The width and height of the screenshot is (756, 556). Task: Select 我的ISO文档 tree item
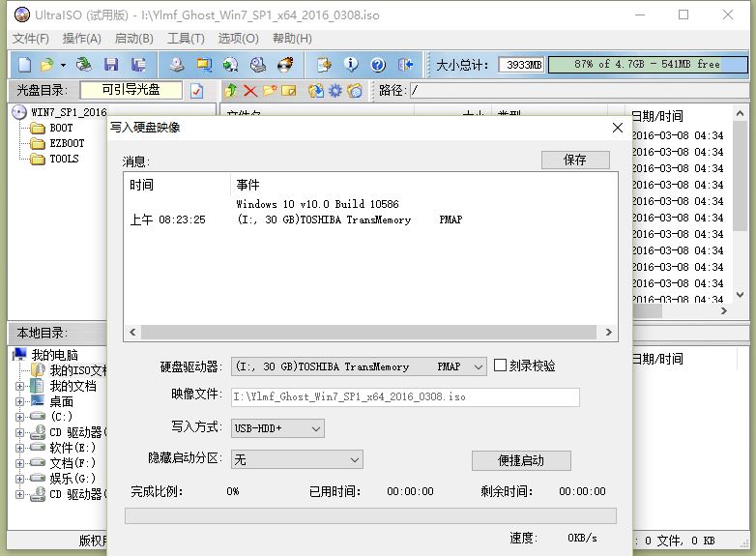tap(78, 370)
